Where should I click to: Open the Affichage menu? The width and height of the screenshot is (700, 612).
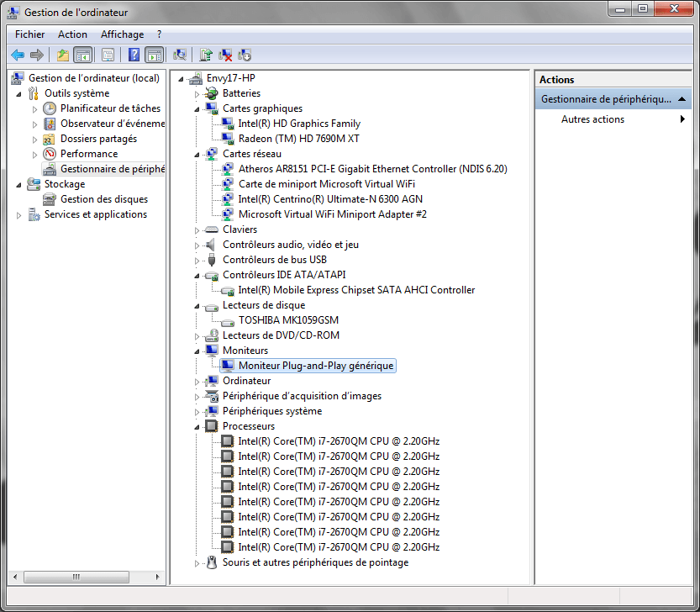tap(122, 34)
